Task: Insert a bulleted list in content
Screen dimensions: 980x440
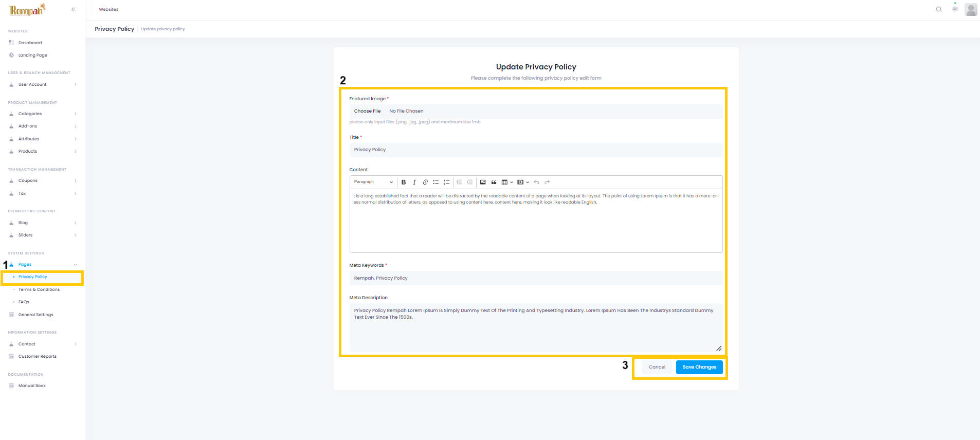Action: pos(436,182)
